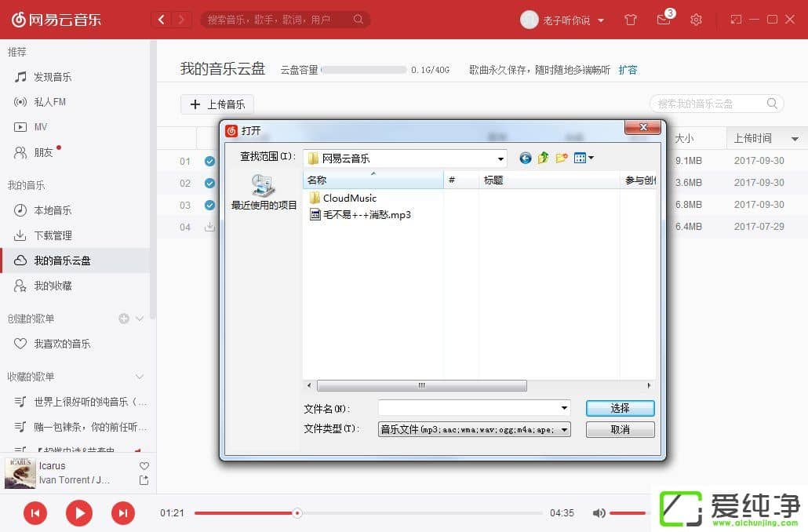Toggle the blue check mark on row 01
The image size is (808, 532).
[209, 161]
